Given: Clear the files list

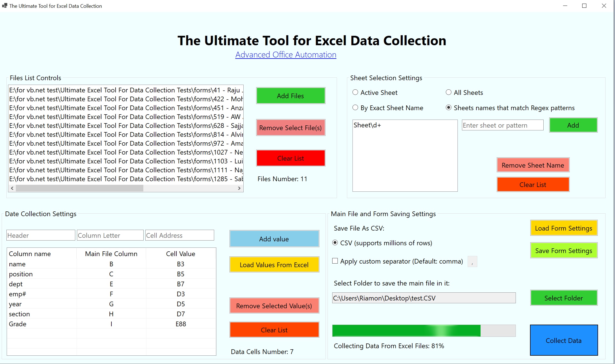Looking at the screenshot, I should (x=290, y=158).
